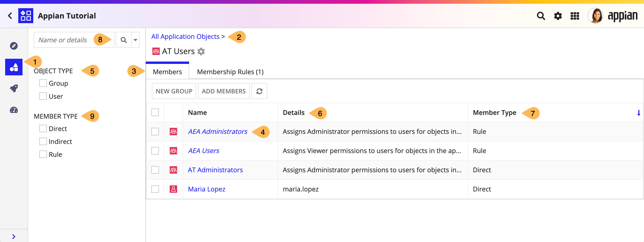Expand the sidebar with bottom chevron
Screen dimensions: 644x242
click(x=14, y=237)
